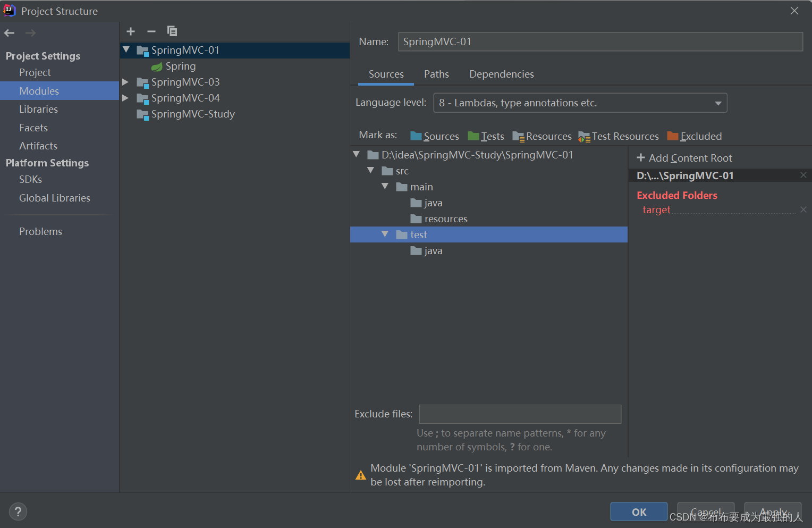Click the SpringMVC-04 module folder icon
Viewport: 812px width, 528px height.
pyautogui.click(x=142, y=98)
